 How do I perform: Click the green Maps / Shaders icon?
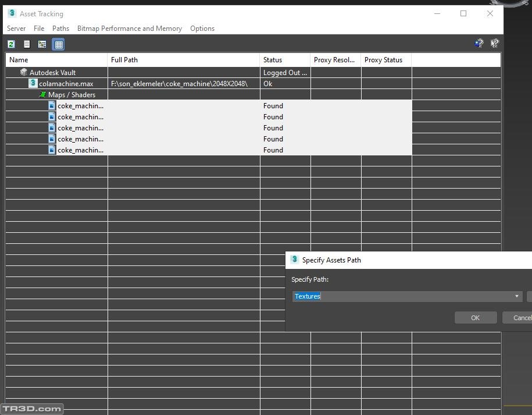(42, 95)
